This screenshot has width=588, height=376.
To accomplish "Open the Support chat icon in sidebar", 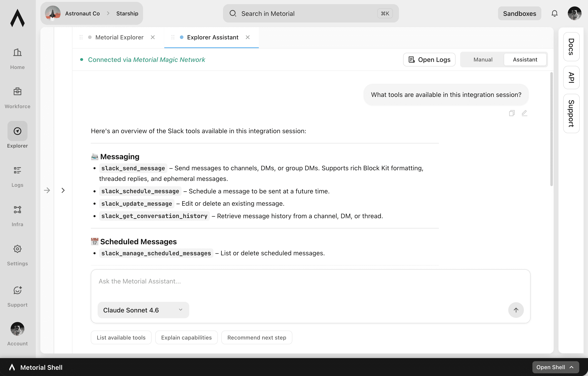I will (17, 290).
